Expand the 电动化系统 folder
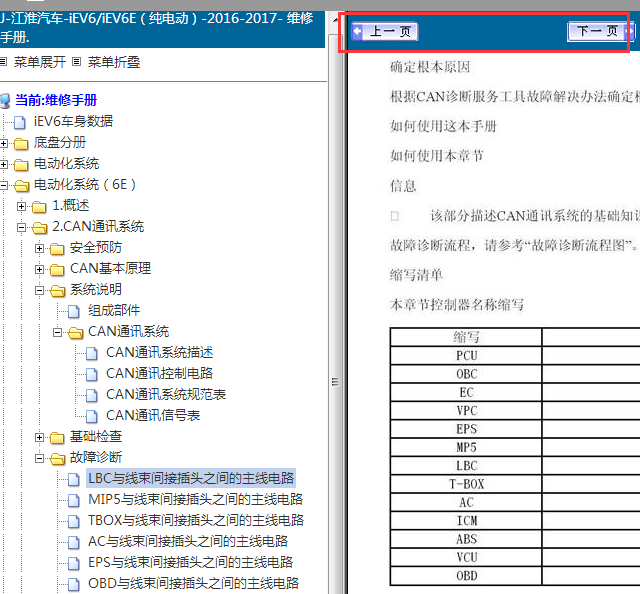 4,165
